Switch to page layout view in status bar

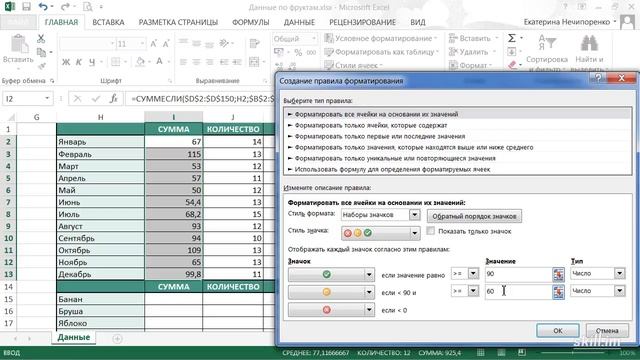point(501,353)
